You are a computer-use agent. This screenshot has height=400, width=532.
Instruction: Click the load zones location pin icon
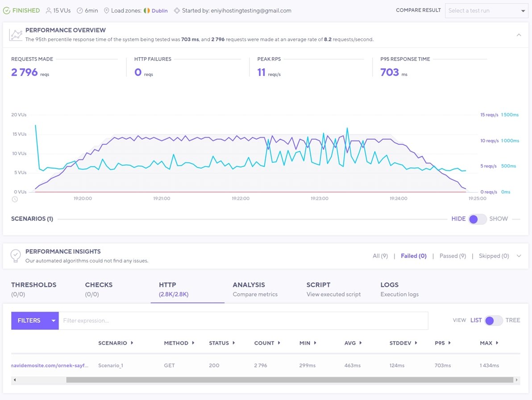[x=107, y=11]
